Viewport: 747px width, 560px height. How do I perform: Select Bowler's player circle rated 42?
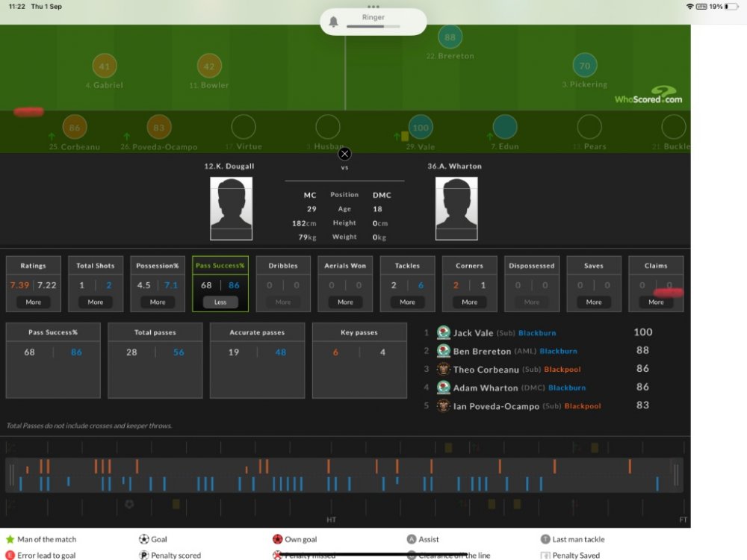(x=209, y=66)
